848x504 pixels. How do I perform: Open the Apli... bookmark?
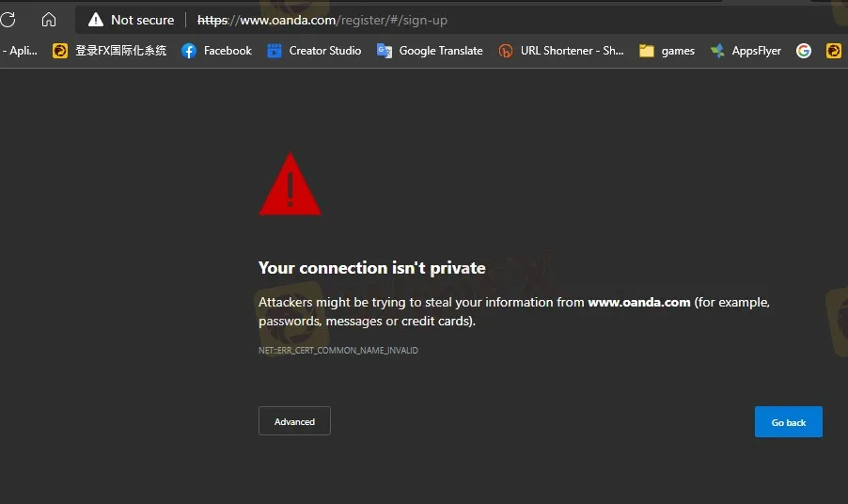coord(20,51)
